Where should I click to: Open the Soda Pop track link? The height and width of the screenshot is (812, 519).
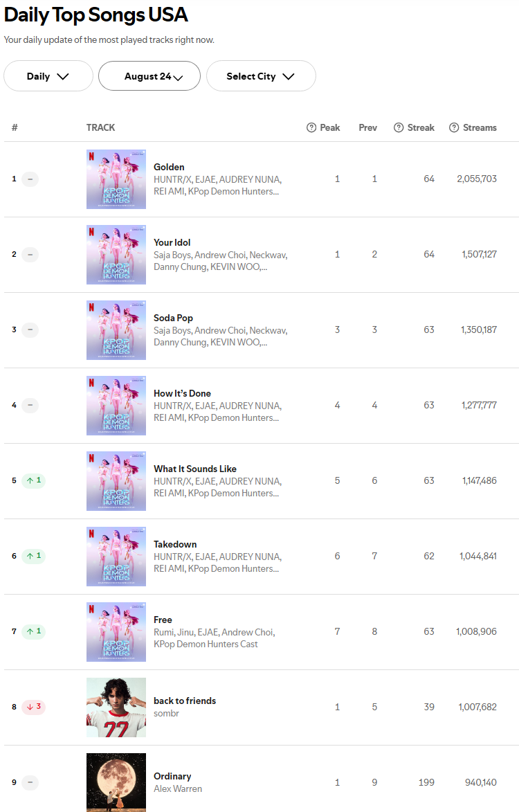tap(173, 318)
